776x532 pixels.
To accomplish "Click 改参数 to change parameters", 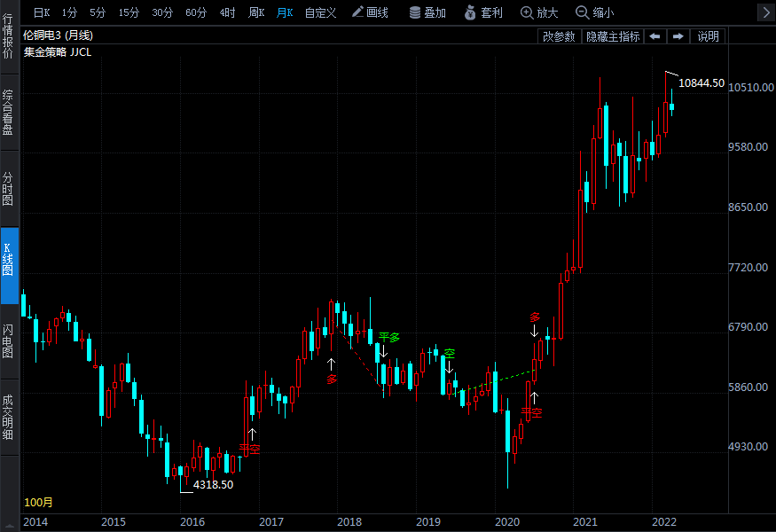I will [559, 36].
